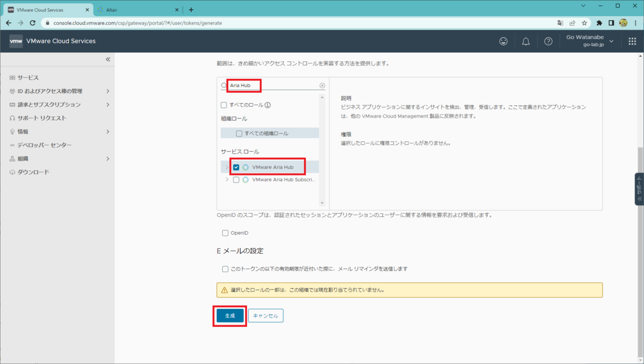Expand ID およびアクセス権の管理 menu
The height and width of the screenshot is (364, 644).
click(107, 91)
